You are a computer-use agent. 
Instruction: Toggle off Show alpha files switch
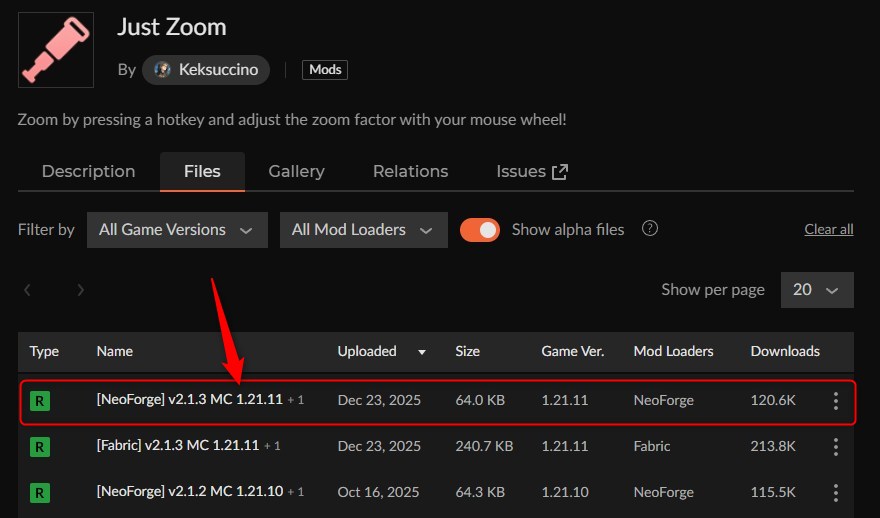point(480,230)
